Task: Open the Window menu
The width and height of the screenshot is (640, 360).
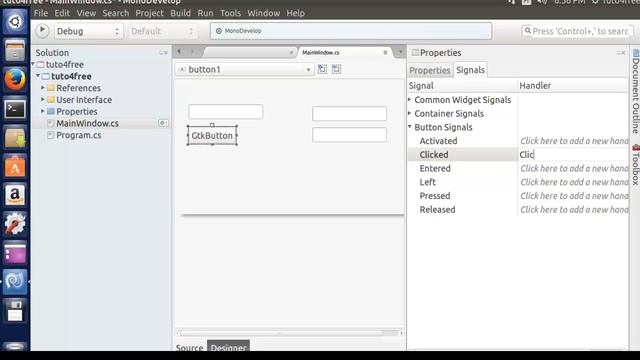Action: [x=264, y=13]
